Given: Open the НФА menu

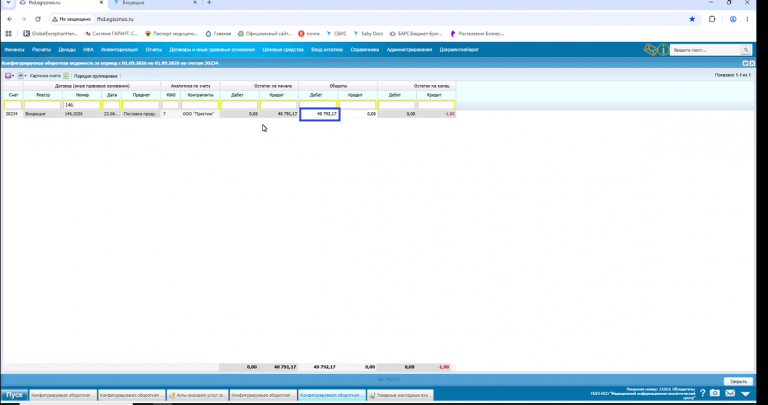Looking at the screenshot, I should point(88,49).
